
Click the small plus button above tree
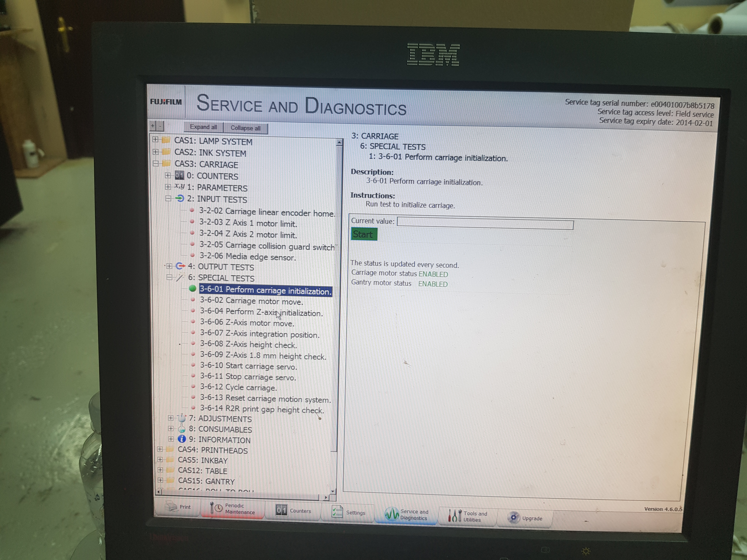(x=153, y=126)
